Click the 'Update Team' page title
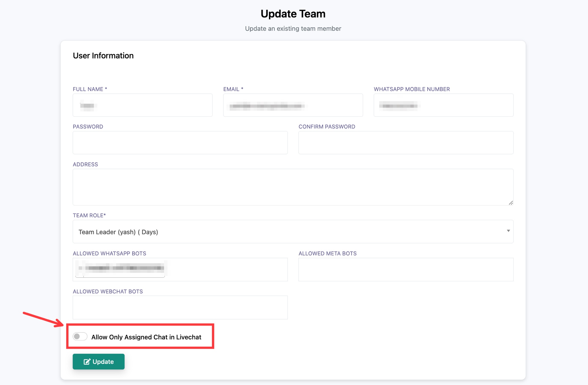The height and width of the screenshot is (385, 588). [293, 14]
